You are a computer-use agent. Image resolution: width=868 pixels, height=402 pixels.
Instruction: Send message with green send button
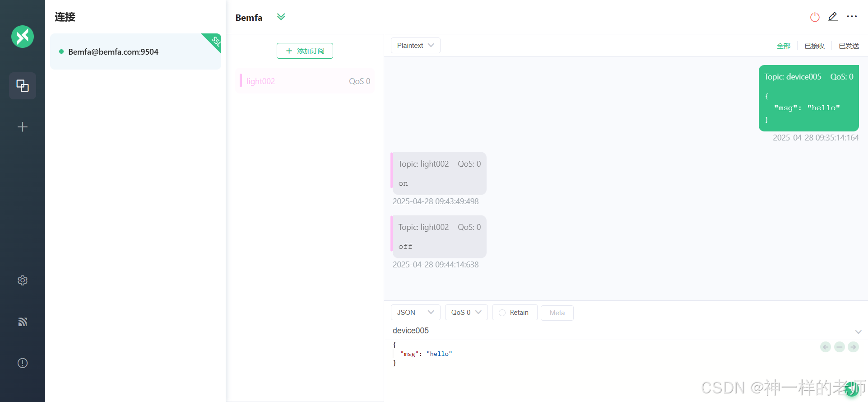coord(852,388)
